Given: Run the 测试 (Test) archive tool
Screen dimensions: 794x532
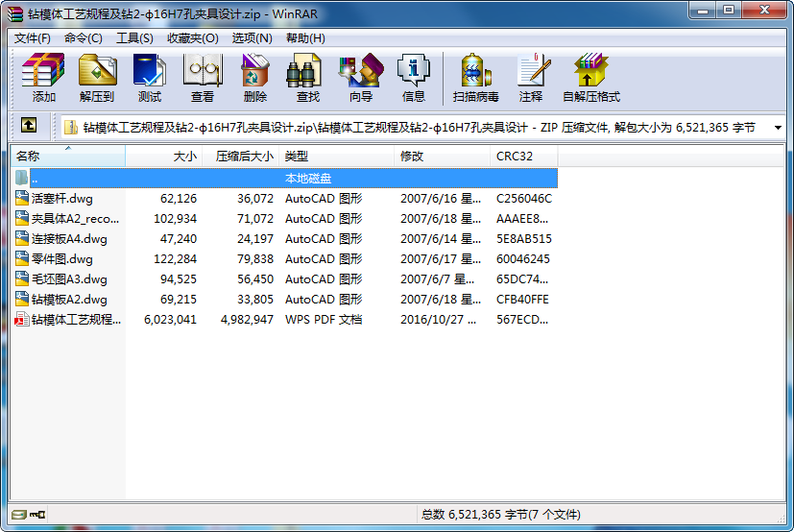Looking at the screenshot, I should coord(150,78).
